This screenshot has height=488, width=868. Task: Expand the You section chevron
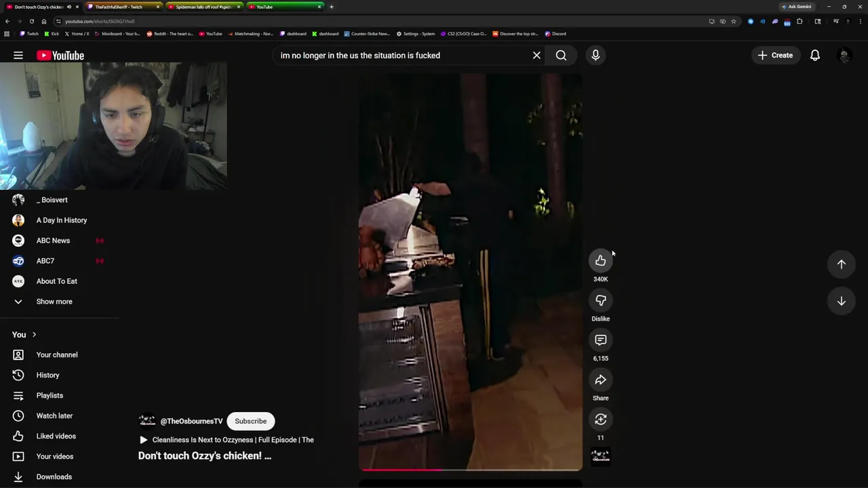point(34,335)
